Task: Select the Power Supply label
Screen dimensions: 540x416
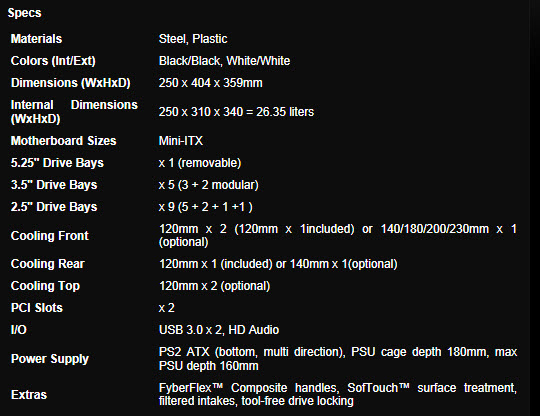Action: pyautogui.click(x=50, y=358)
